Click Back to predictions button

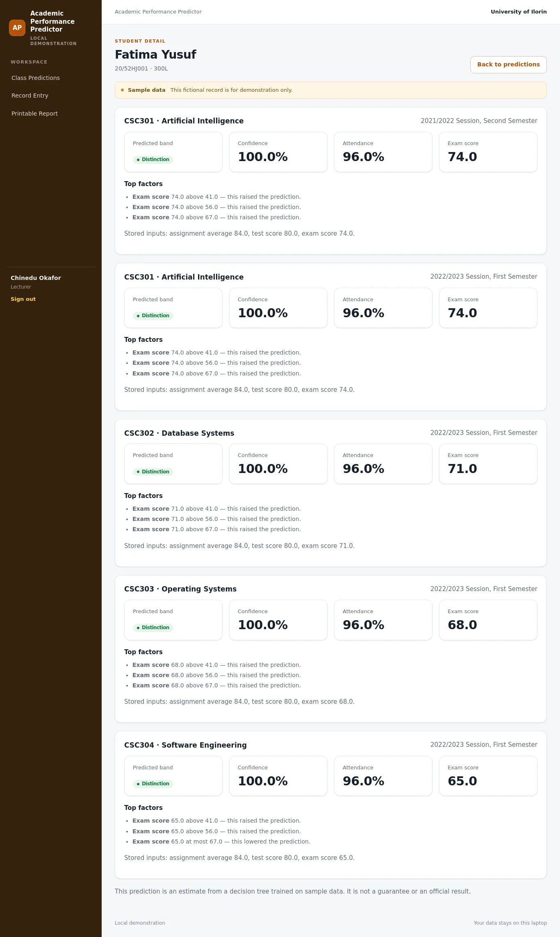[x=508, y=65]
